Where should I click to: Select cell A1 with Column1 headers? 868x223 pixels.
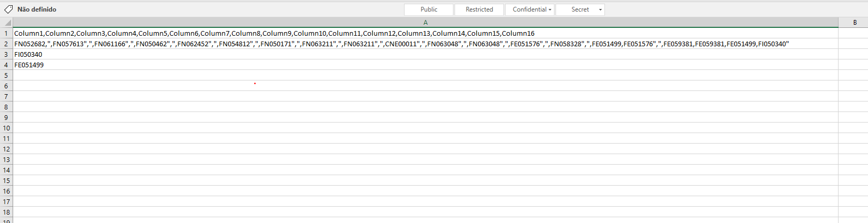tap(426, 33)
